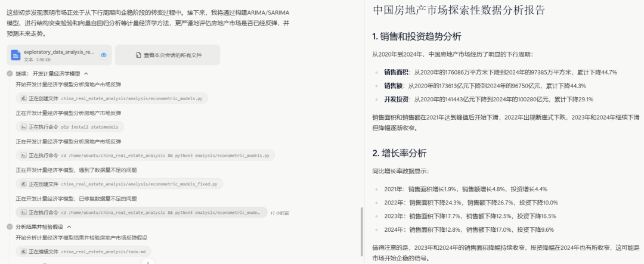This screenshot has height=264, width=644.
Task: Click paragraph starting 销售面积和销售额在2021年达到峰值
Action: [506, 122]
